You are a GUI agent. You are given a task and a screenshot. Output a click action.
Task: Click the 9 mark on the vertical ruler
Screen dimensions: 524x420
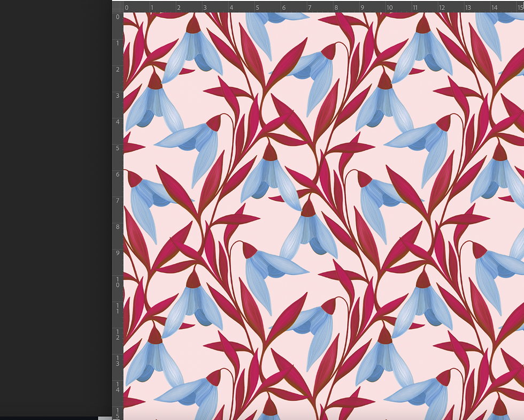point(118,253)
